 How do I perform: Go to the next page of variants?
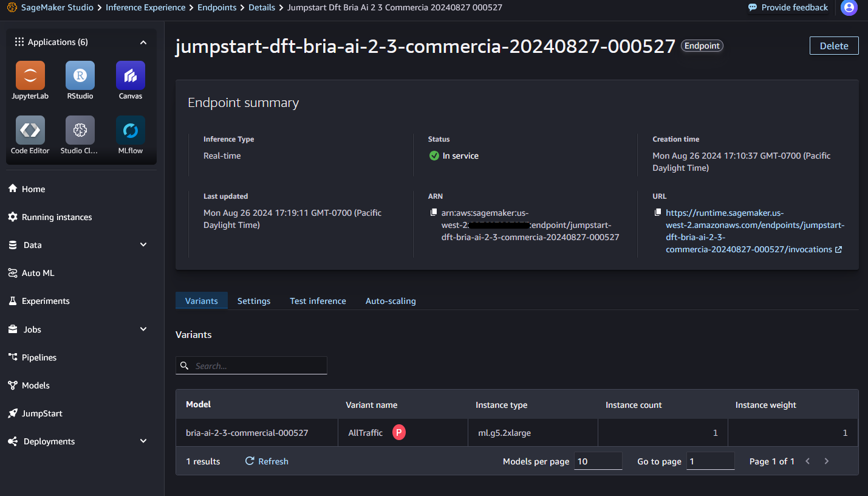(x=826, y=461)
